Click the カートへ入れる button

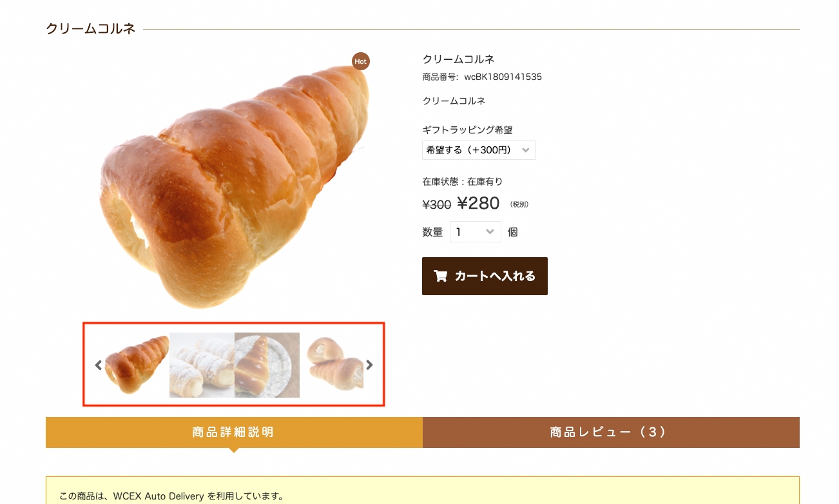485,276
